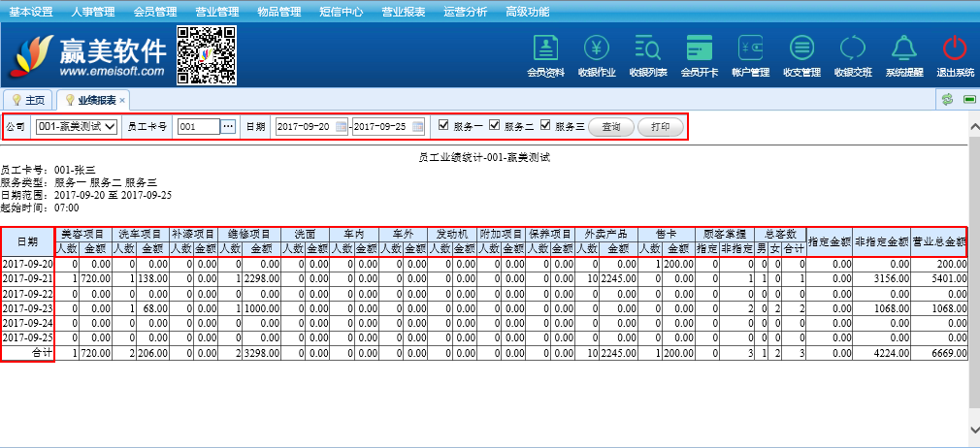980x448 pixels.
Task: Toggle the 服务二 checkbox
Action: point(495,125)
